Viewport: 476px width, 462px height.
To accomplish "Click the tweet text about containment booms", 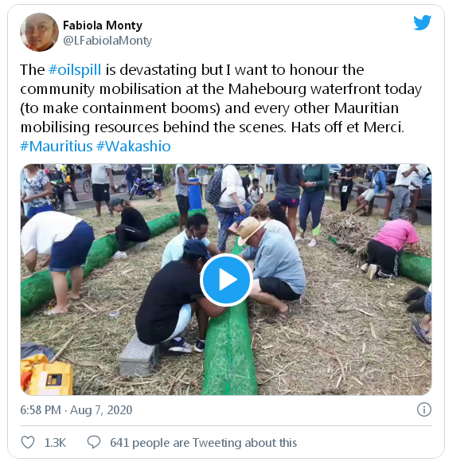I will pyautogui.click(x=120, y=108).
